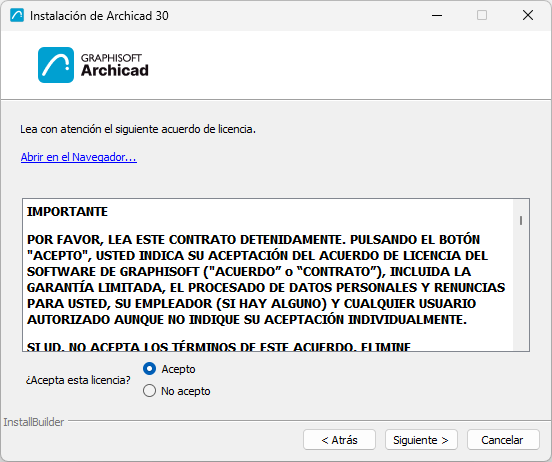Click the 'POR FAVOR, LEA ESTE CONTRATO' paragraph
This screenshot has height=462, width=552.
pyautogui.click(x=266, y=280)
